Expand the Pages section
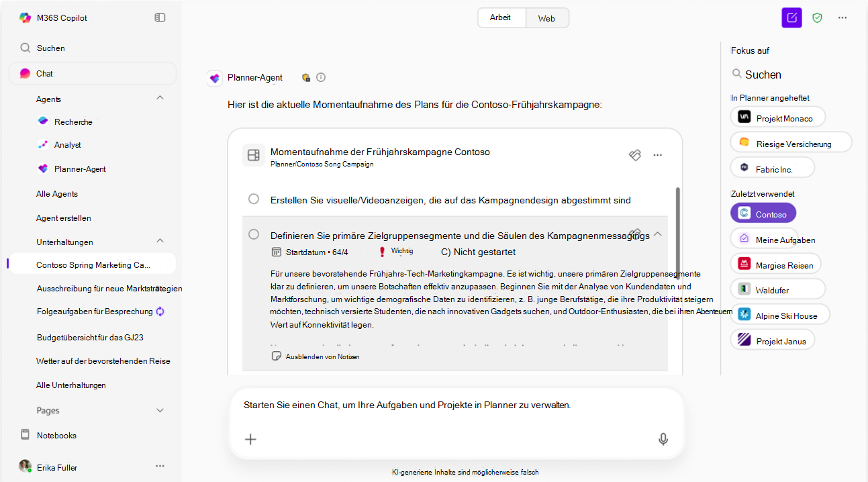The height and width of the screenshot is (482, 868). click(160, 410)
